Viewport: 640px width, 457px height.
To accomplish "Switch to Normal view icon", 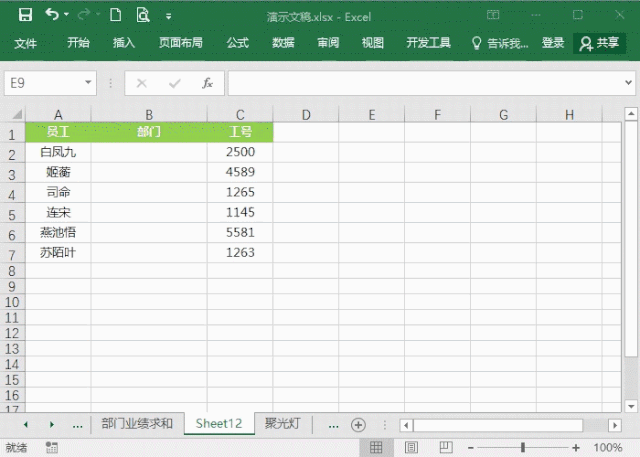I will pyautogui.click(x=376, y=447).
